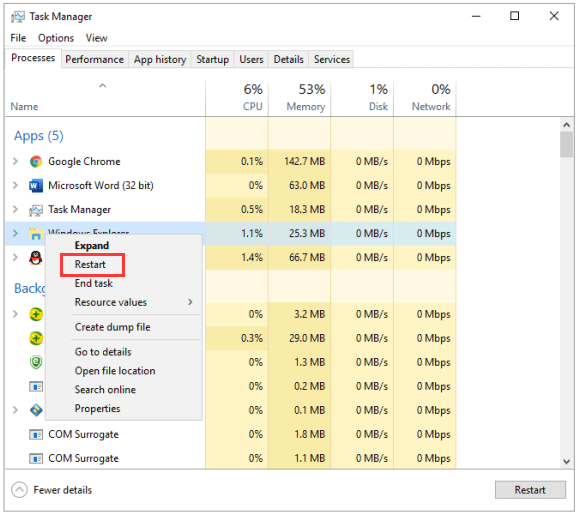This screenshot has height=515, width=579.
Task: Click Chrome's 142.7 MB memory value
Action: [x=305, y=161]
